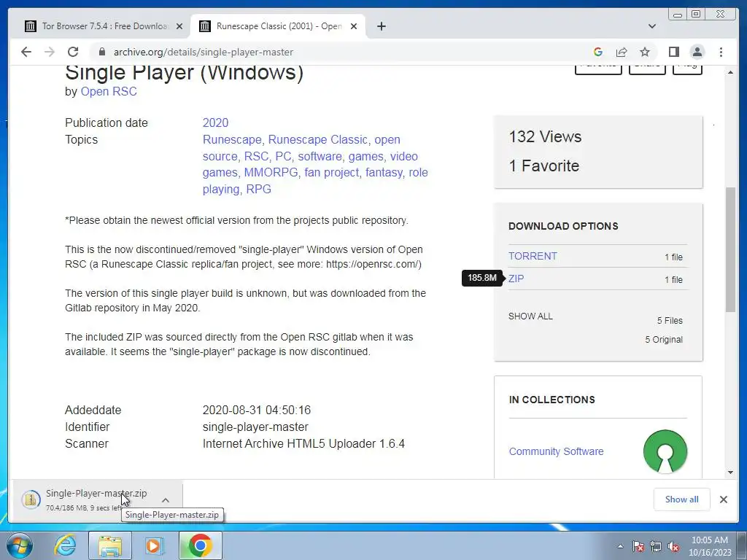The height and width of the screenshot is (560, 747).
Task: View site info via the lock icon
Action: point(101,52)
